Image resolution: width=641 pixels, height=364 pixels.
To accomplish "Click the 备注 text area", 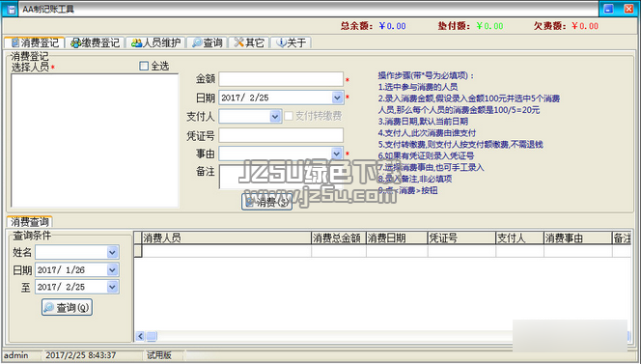I will 281,177.
